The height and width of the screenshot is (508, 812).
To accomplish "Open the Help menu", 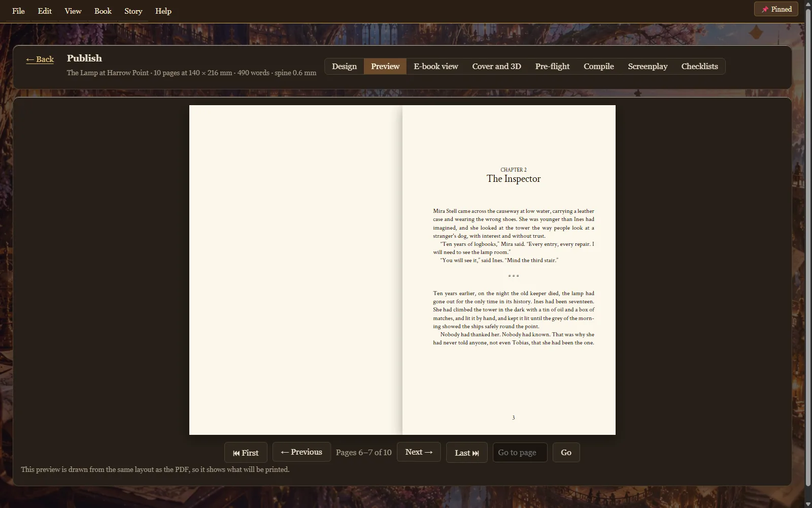I will [163, 11].
